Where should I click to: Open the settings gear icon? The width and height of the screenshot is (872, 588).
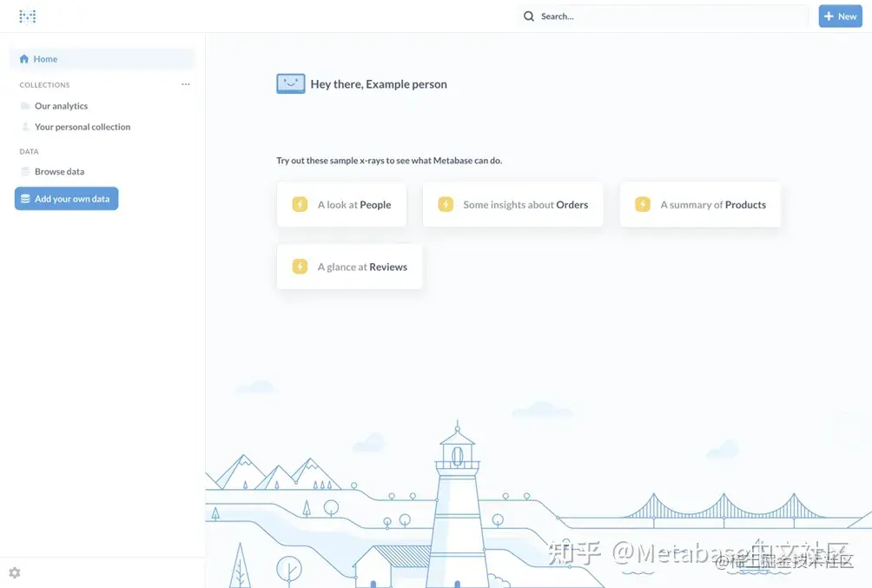[15, 572]
